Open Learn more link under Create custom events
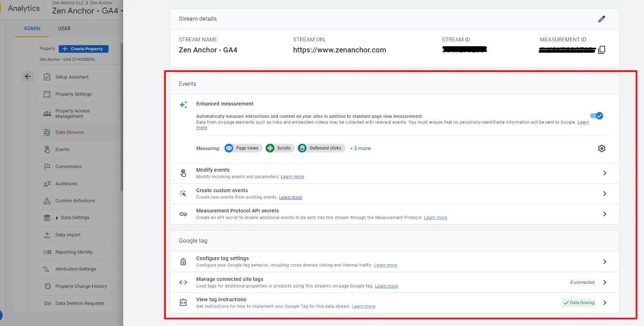This screenshot has width=644, height=326. point(291,197)
